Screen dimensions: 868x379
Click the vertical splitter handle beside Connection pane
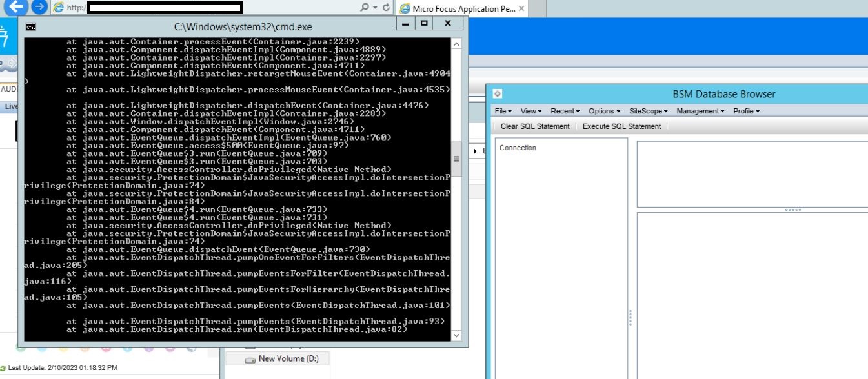tap(631, 318)
